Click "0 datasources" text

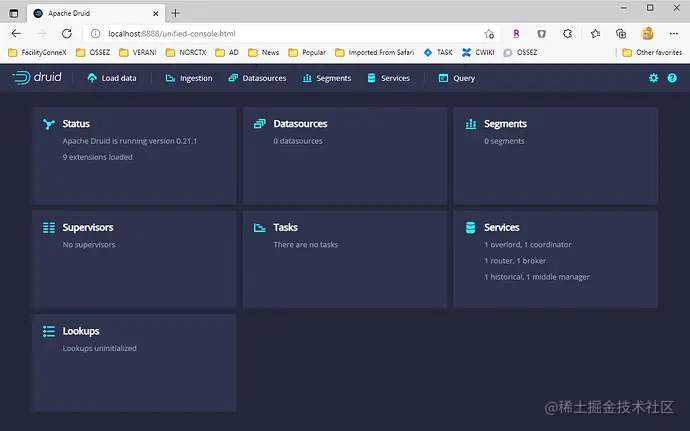[298, 141]
